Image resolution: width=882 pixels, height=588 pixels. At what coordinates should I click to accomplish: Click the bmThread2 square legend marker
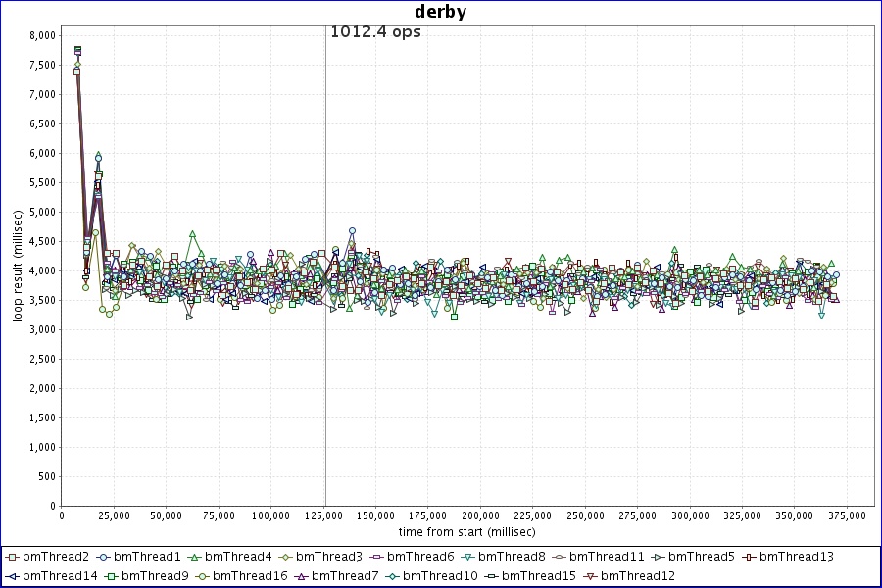coord(12,557)
